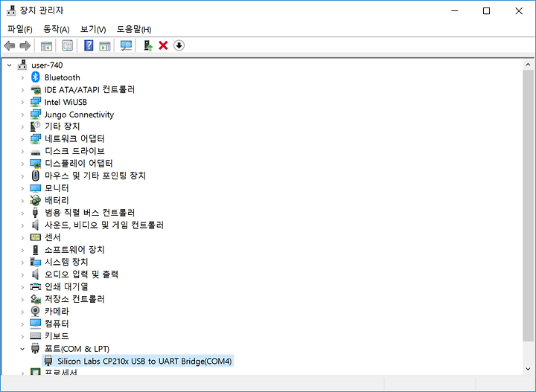The image size is (536, 392).
Task: Click the action pane toolbar icon
Action: tap(105, 45)
